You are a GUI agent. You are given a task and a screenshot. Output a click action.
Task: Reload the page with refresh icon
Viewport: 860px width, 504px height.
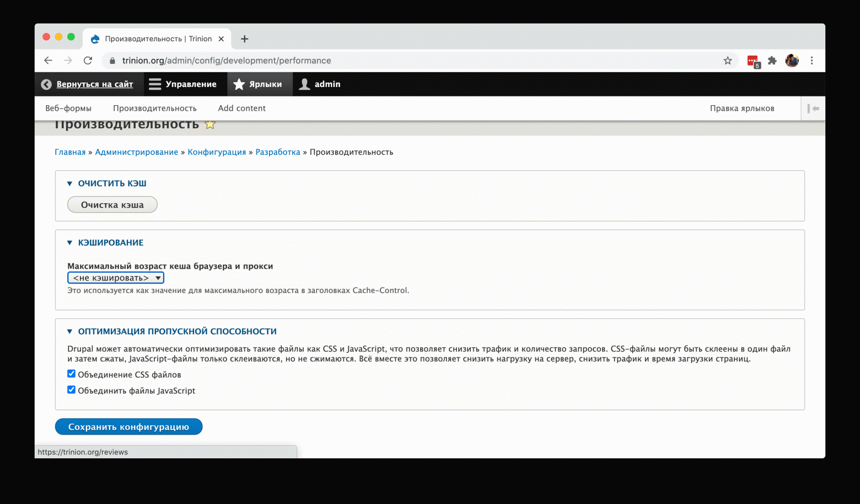[88, 61]
